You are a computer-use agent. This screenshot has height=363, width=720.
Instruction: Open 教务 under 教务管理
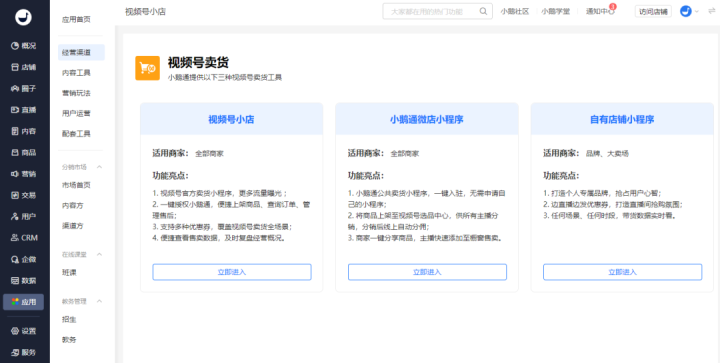(x=69, y=340)
